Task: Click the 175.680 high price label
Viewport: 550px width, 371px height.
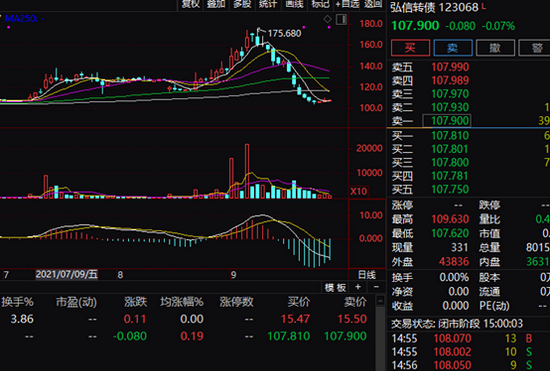Action: (x=284, y=33)
